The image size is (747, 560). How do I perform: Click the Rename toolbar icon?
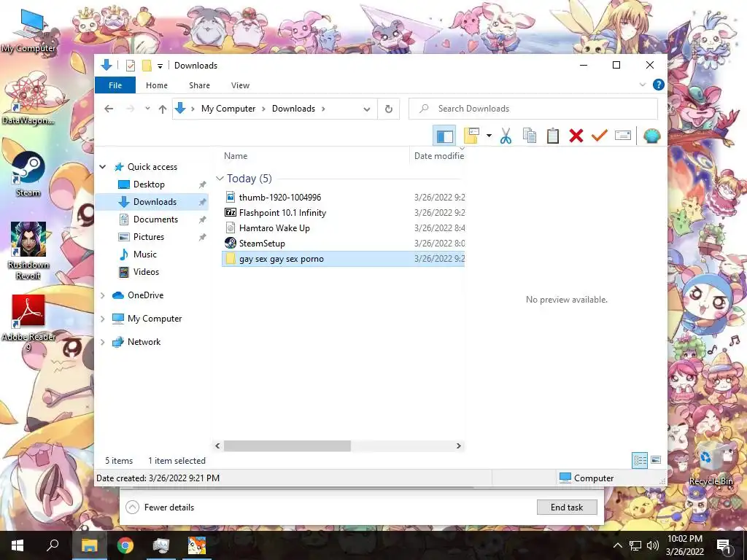point(623,136)
